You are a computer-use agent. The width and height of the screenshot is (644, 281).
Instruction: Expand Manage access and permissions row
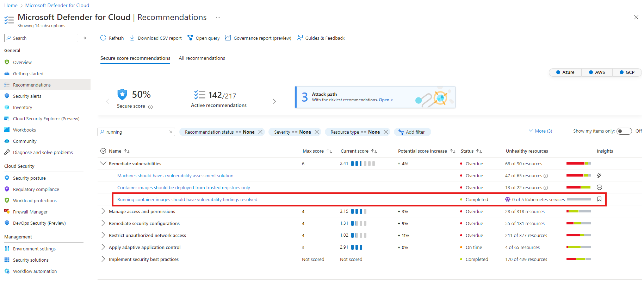[103, 211]
